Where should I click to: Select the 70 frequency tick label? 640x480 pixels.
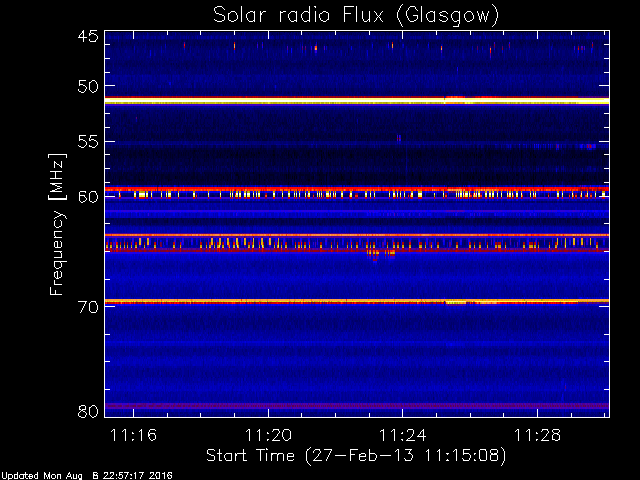[x=88, y=307]
